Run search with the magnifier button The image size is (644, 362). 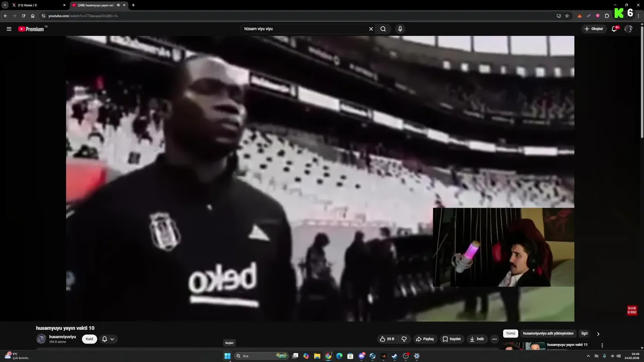383,29
